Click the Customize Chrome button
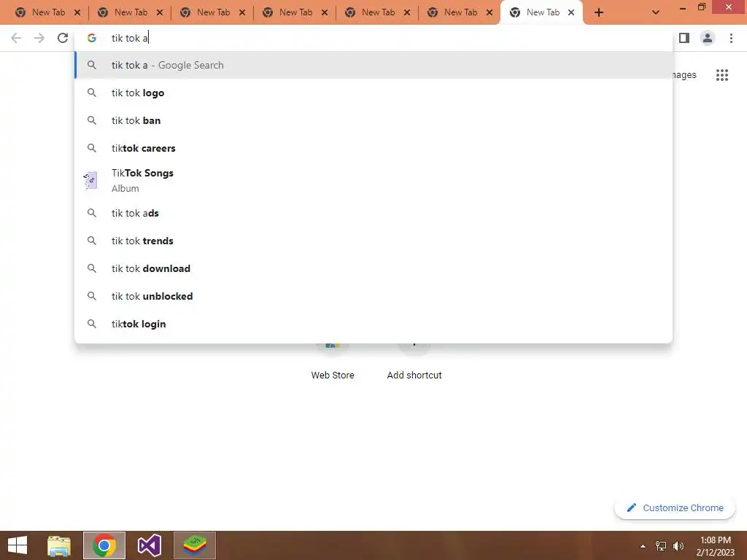 pos(675,507)
